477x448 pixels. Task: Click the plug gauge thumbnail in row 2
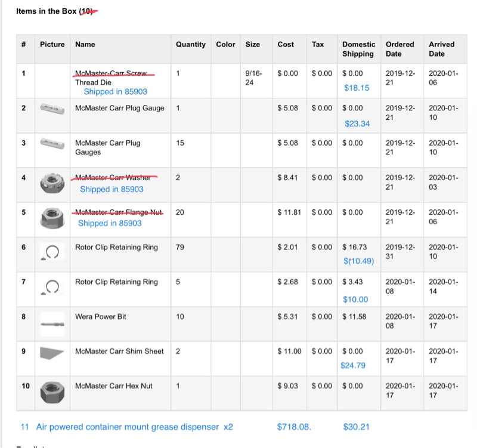(x=52, y=109)
